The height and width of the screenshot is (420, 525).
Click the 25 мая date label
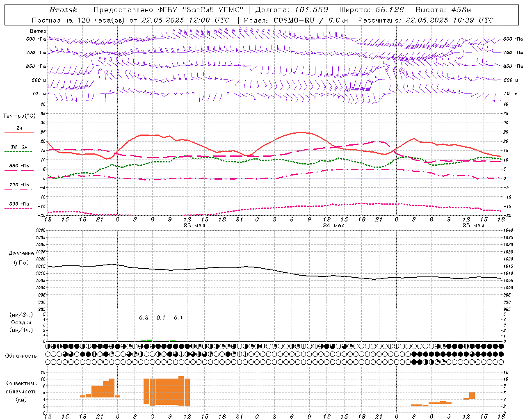tap(473, 226)
